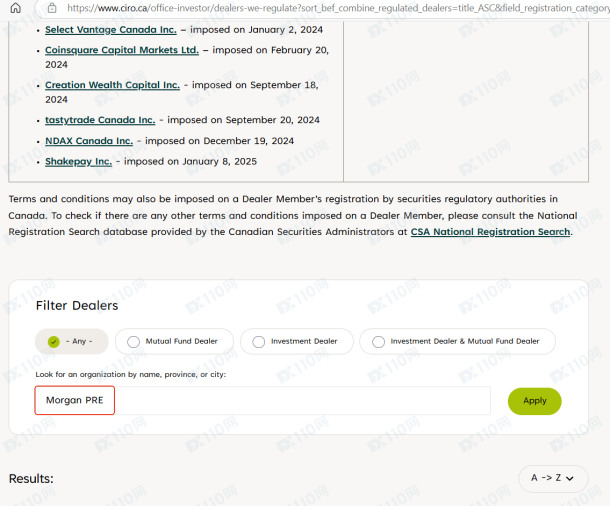Open the Creation Wealth Capital Inc. link
Screen dimensions: 610x506
[x=112, y=85]
